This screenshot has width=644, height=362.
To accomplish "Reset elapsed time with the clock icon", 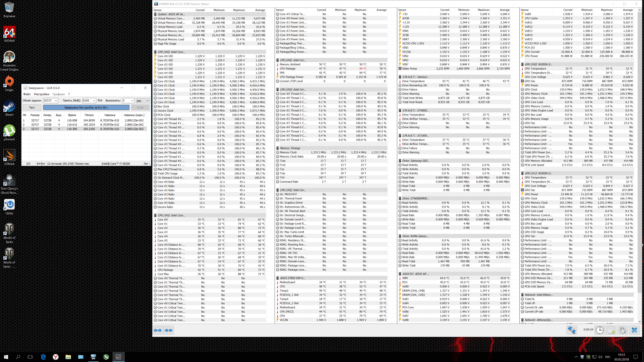I will pyautogui.click(x=600, y=330).
